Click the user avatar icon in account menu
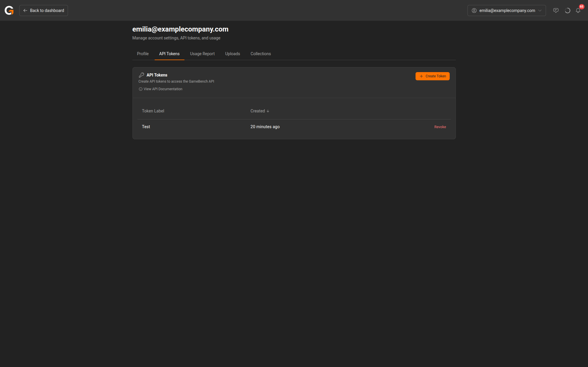The image size is (588, 367). [x=474, y=11]
